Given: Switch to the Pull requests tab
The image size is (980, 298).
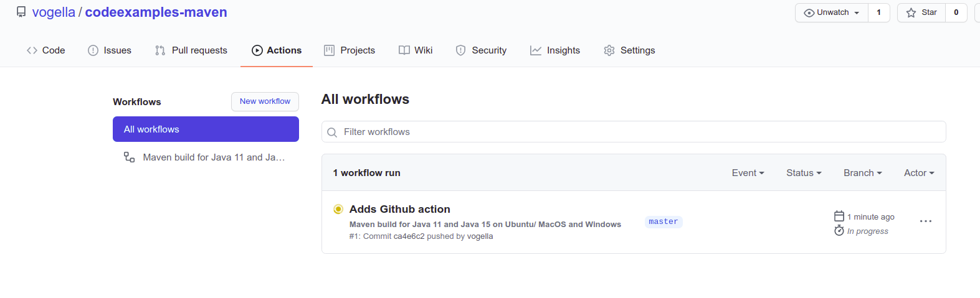Looking at the screenshot, I should click(x=191, y=50).
